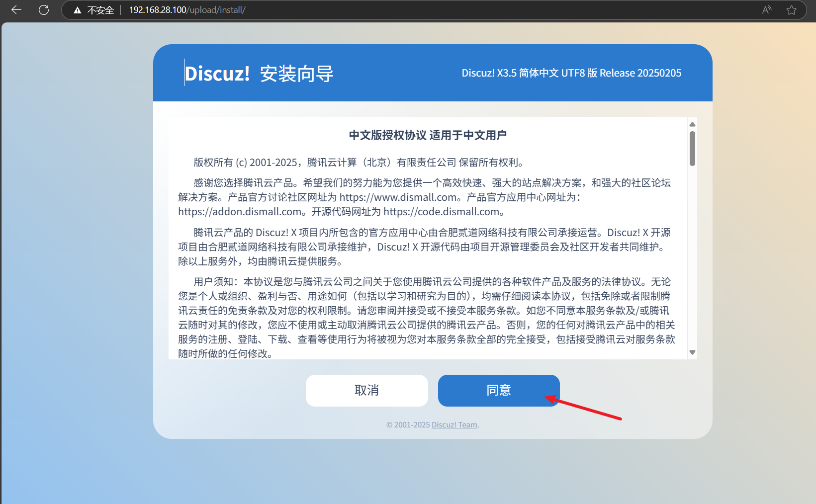Reload the page with the refresh icon

[44, 10]
